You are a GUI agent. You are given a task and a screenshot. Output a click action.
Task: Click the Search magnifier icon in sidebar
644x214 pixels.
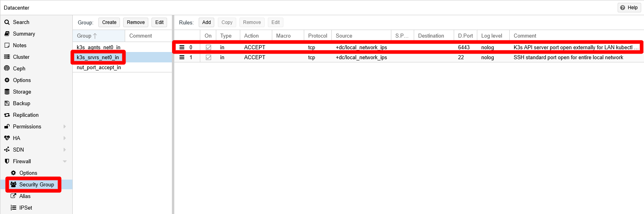7,22
